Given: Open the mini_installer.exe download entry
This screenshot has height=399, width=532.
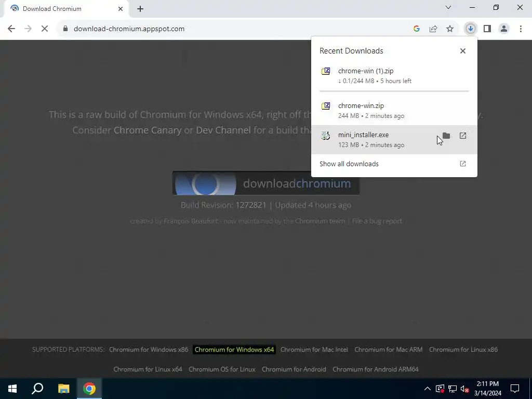Looking at the screenshot, I should click(x=394, y=140).
